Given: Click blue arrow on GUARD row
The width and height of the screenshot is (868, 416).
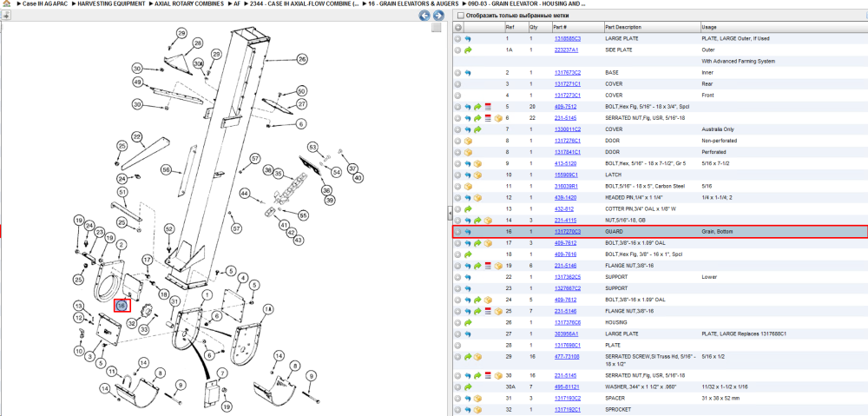Looking at the screenshot, I should 468,232.
